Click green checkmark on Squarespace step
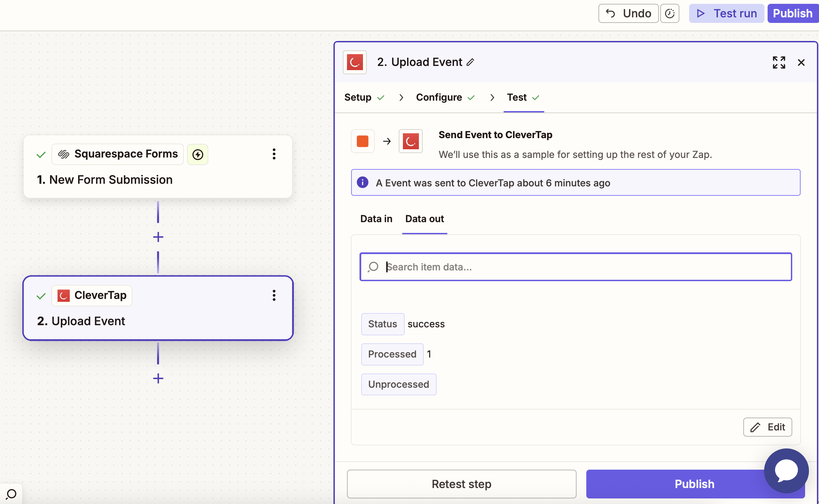 (41, 155)
